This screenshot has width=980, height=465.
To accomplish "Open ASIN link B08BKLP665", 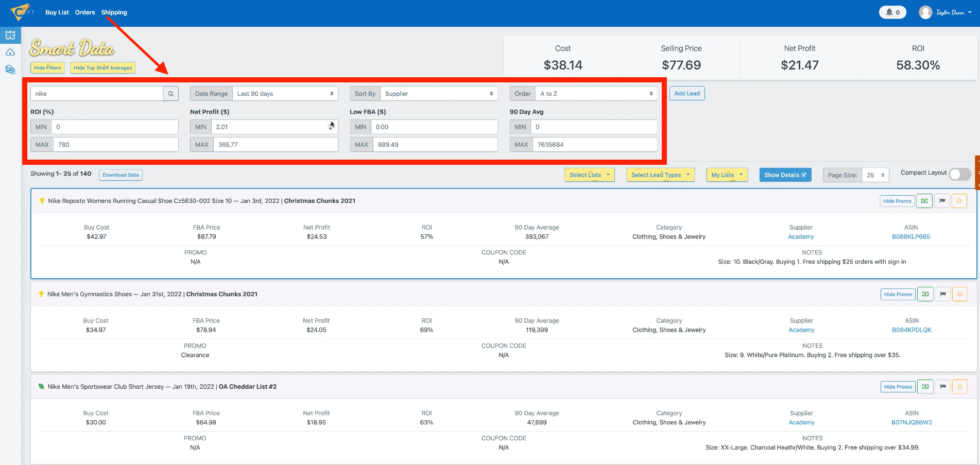I will pos(911,237).
